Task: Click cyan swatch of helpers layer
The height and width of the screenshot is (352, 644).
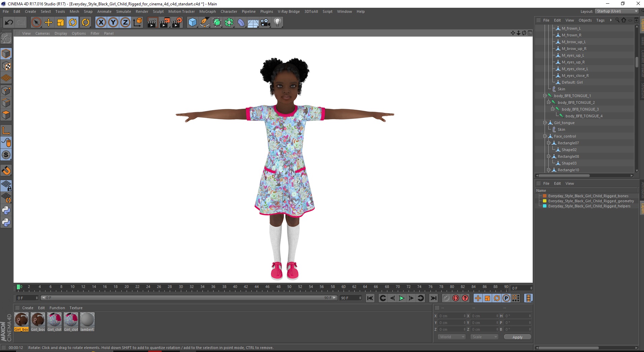Action: [545, 206]
